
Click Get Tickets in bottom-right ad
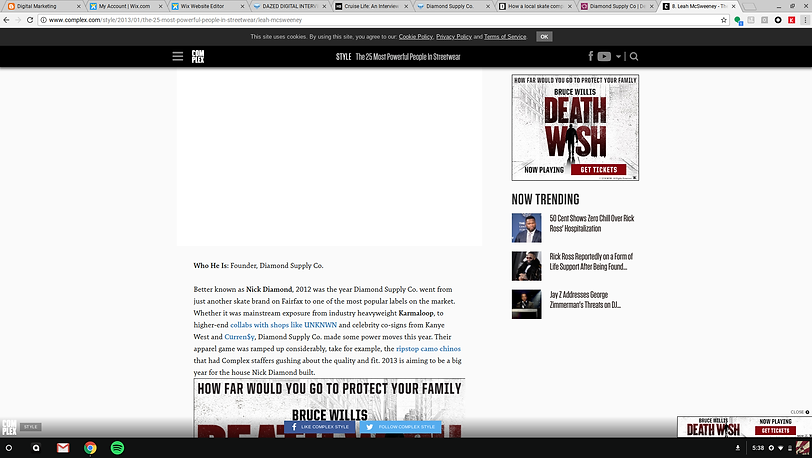click(x=775, y=431)
